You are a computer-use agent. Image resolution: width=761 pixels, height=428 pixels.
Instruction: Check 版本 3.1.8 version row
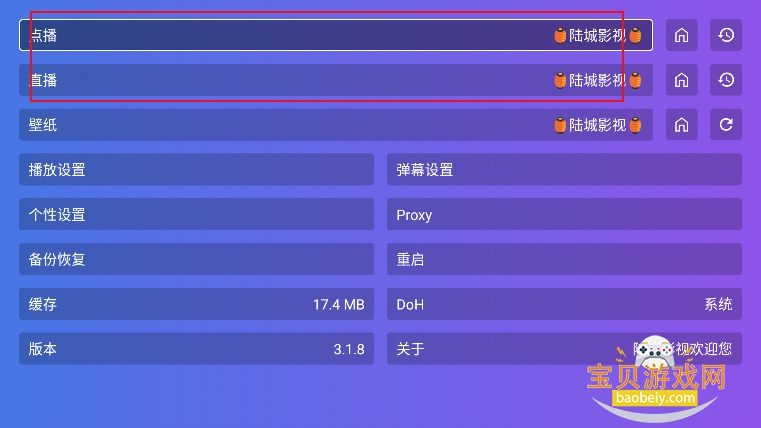click(196, 349)
